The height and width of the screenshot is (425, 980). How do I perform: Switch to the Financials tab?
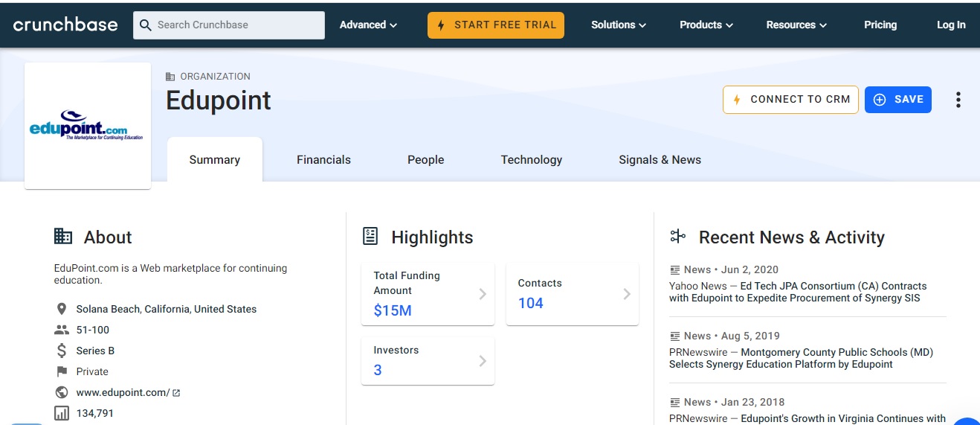tap(323, 159)
